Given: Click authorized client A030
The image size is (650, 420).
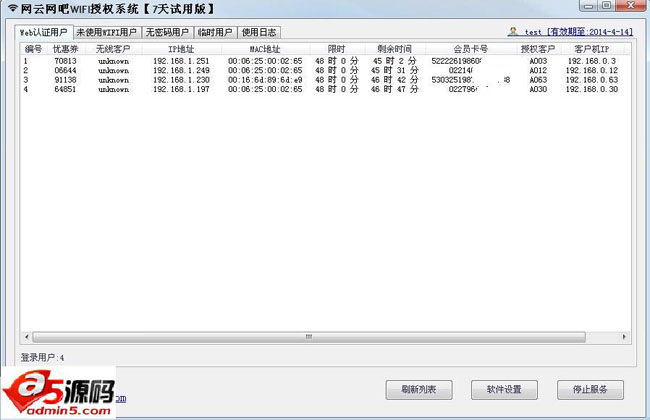Looking at the screenshot, I should click(x=538, y=89).
